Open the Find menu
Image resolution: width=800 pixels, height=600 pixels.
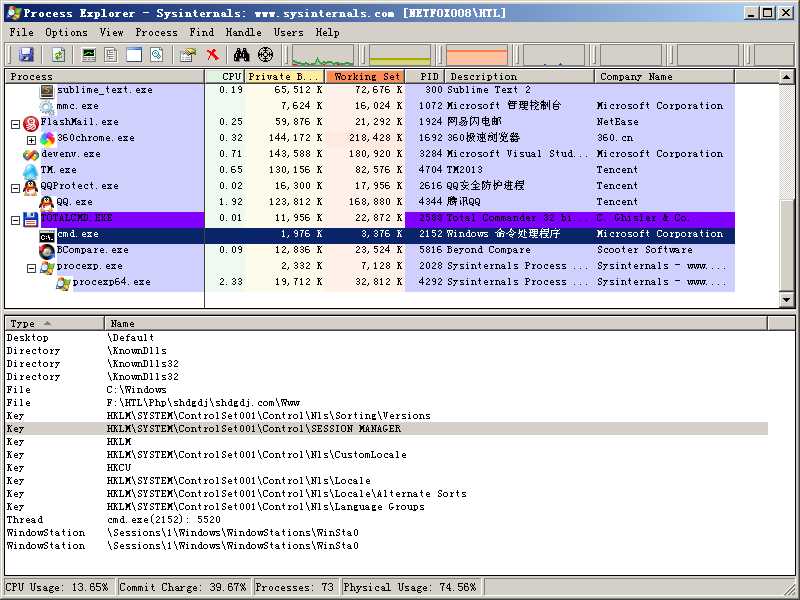(x=202, y=32)
